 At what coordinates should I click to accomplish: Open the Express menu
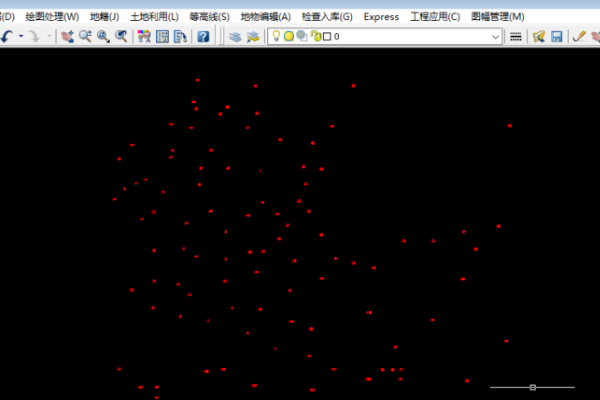381,17
